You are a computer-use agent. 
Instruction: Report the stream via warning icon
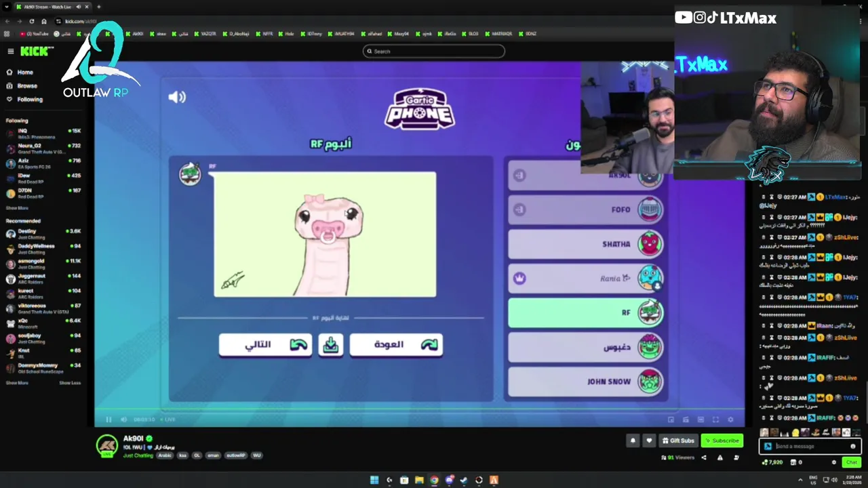pos(720,457)
